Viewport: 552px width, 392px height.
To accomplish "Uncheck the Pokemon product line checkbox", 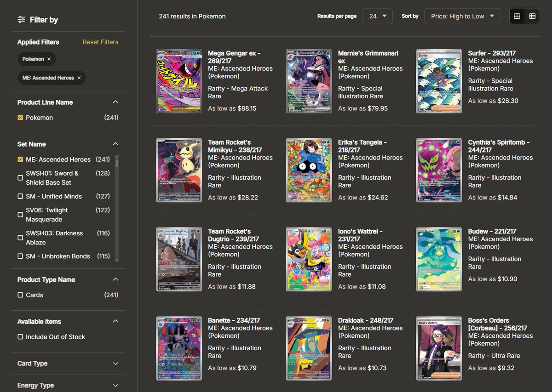I will 20,118.
